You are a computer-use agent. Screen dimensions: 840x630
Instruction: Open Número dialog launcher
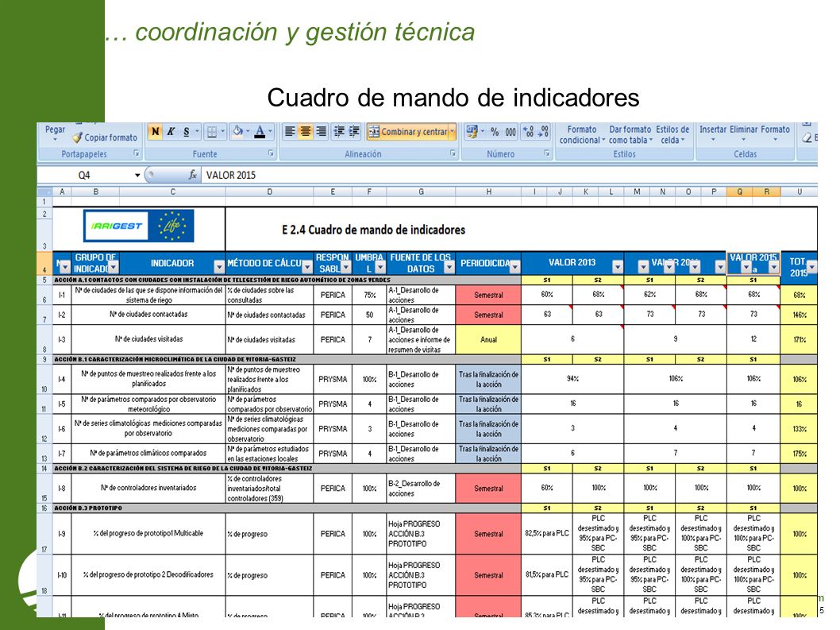coord(547,153)
